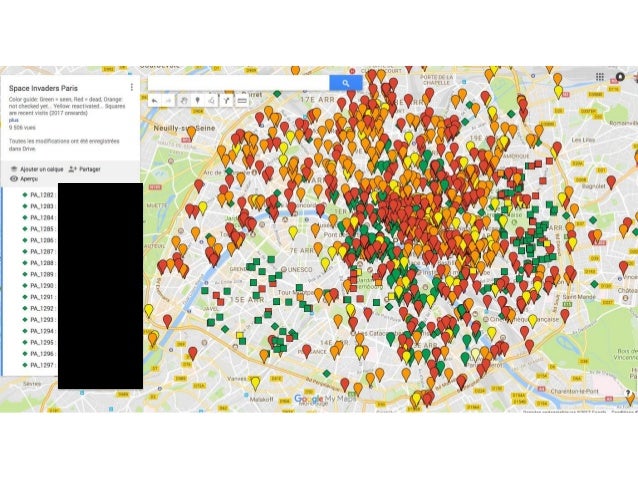Click the orange pin on Neuilly-sur-Seine label
The height and width of the screenshot is (479, 638).
pyautogui.click(x=191, y=132)
